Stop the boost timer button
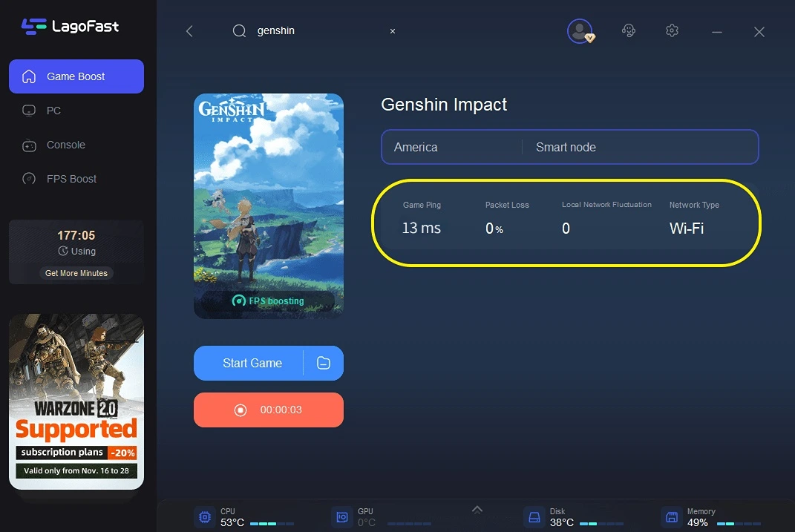 pos(268,410)
